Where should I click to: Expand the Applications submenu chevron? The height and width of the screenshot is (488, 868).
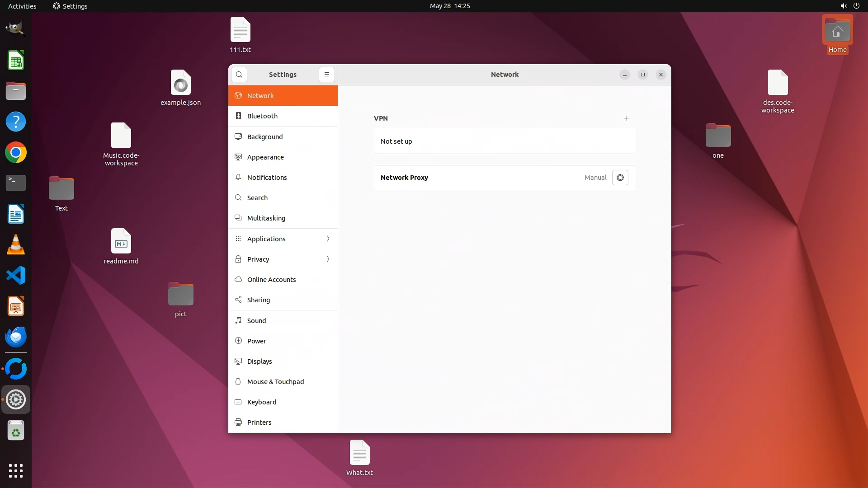pyautogui.click(x=328, y=239)
